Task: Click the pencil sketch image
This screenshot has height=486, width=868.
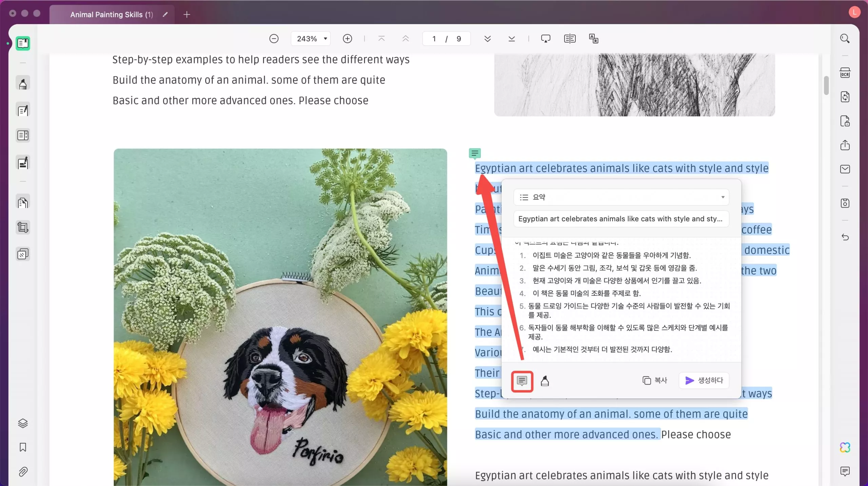Action: coord(634,85)
